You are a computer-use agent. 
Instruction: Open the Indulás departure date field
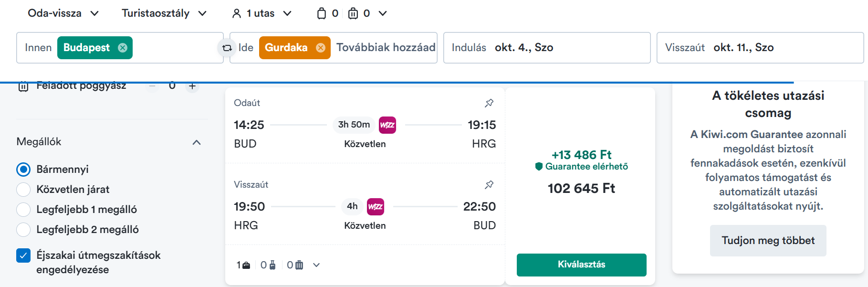(x=547, y=48)
